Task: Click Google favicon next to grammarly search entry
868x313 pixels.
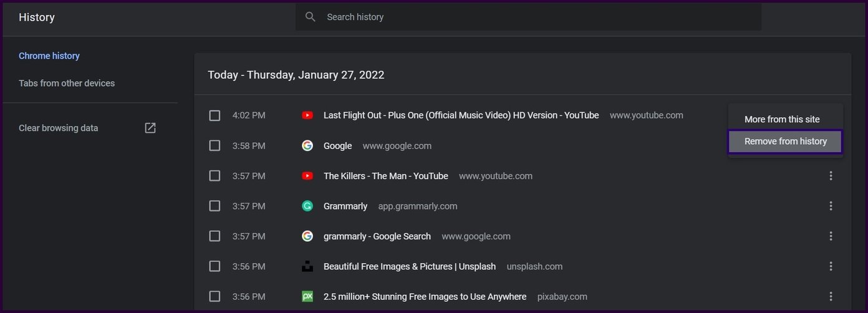Action: pos(307,236)
